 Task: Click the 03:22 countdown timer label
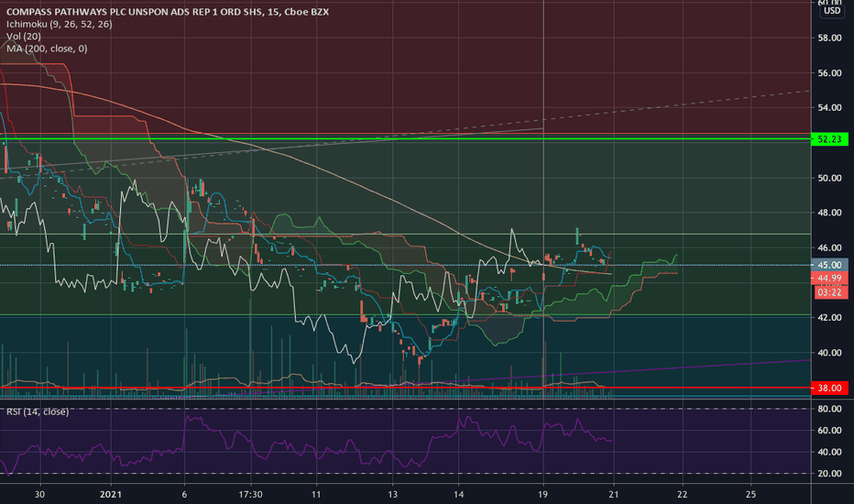(x=829, y=292)
